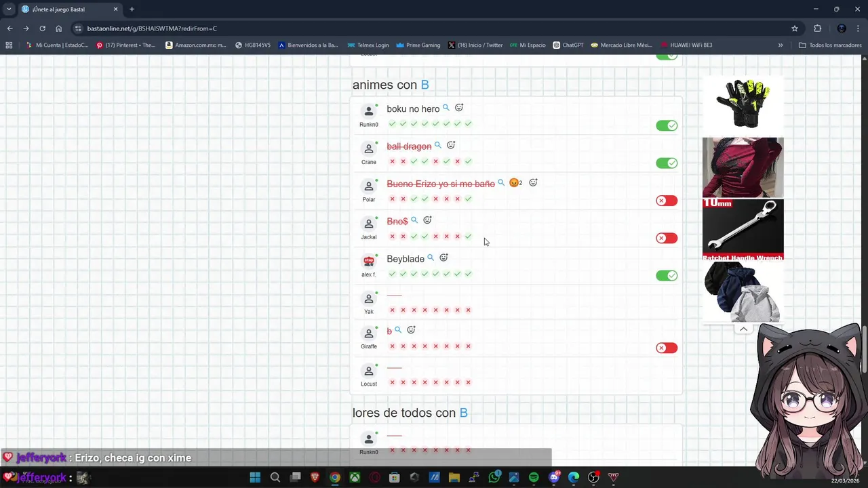Go to browser home page
Viewport: 868px width, 488px height.
click(58, 28)
